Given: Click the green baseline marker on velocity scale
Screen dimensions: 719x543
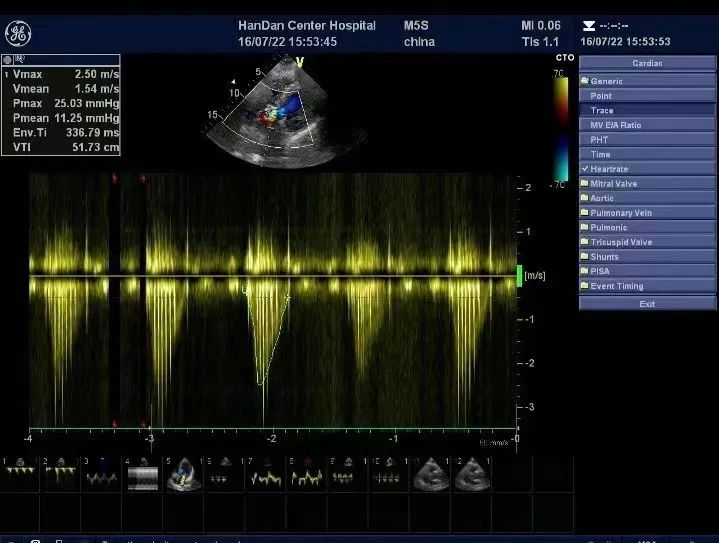Looking at the screenshot, I should (x=519, y=275).
